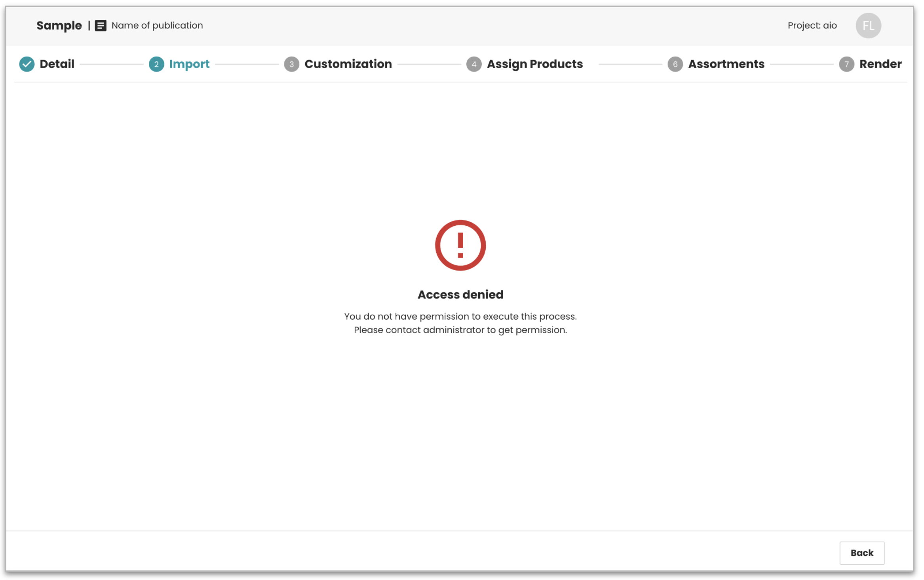Open the Assign Products step
The image size is (924, 580).
(x=534, y=64)
